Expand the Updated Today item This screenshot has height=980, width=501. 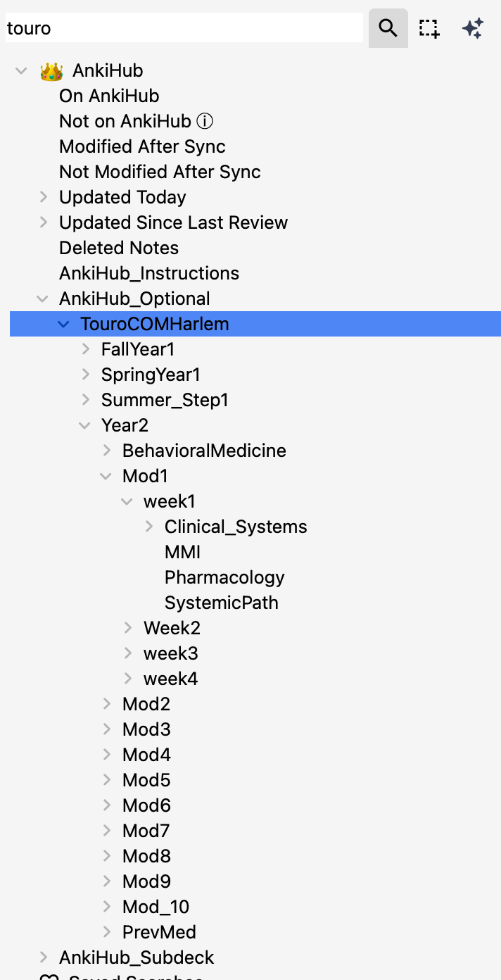43,197
